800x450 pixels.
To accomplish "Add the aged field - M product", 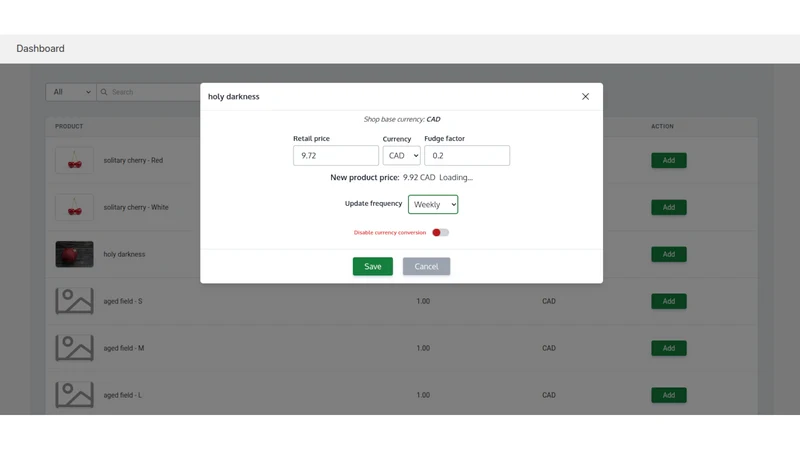I will (668, 348).
